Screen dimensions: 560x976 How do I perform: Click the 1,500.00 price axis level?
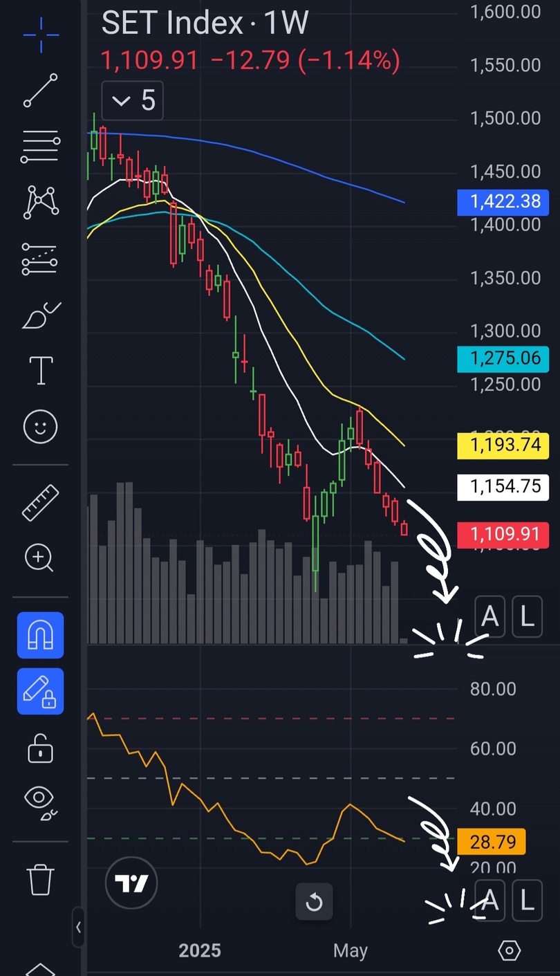505,118
